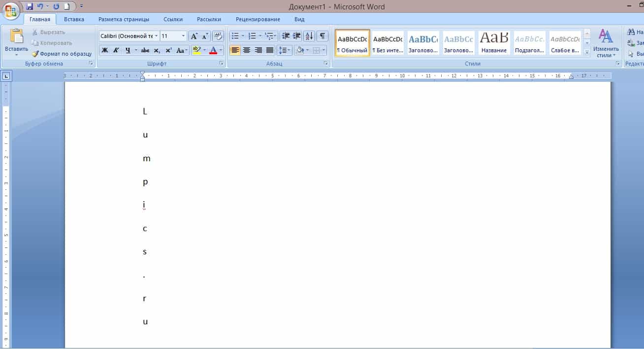
Task: Switch to the Вставка tab
Action: point(74,19)
